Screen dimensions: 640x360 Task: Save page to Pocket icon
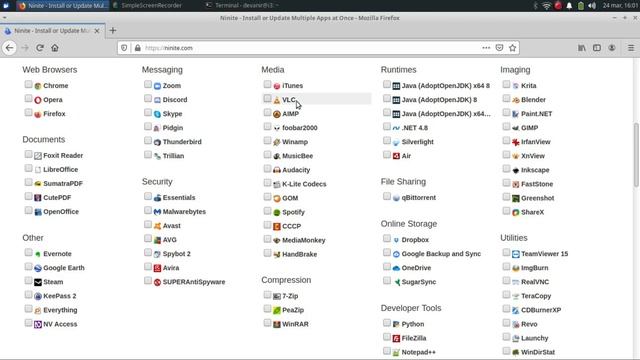(499, 48)
